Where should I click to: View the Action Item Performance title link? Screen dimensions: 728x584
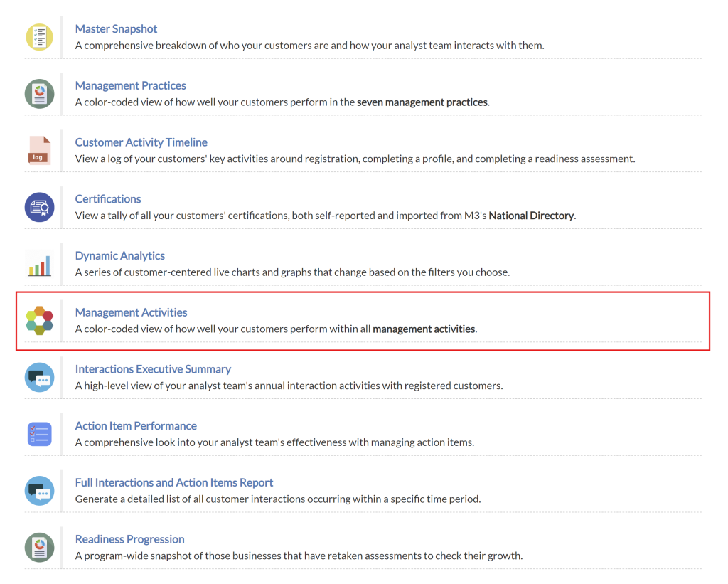136,426
